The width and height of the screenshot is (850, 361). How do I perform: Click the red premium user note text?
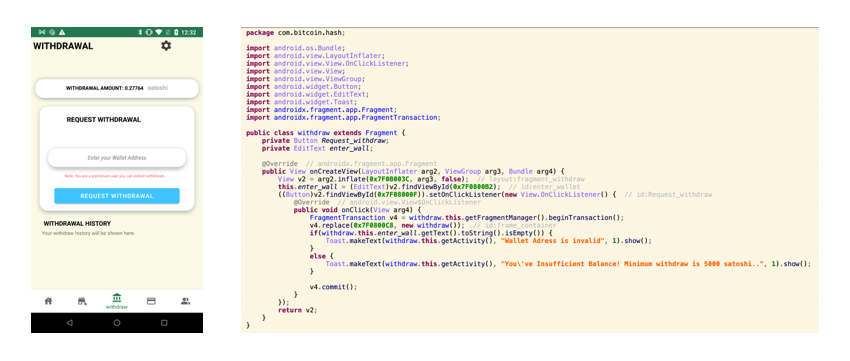(x=114, y=176)
